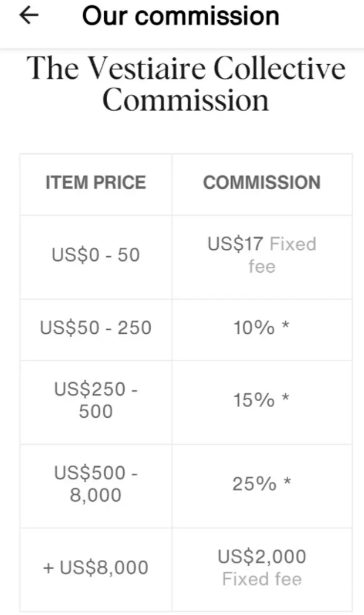The width and height of the screenshot is (364, 615).
Task: Click the US$0 - 50 price cell
Action: pyautogui.click(x=96, y=255)
